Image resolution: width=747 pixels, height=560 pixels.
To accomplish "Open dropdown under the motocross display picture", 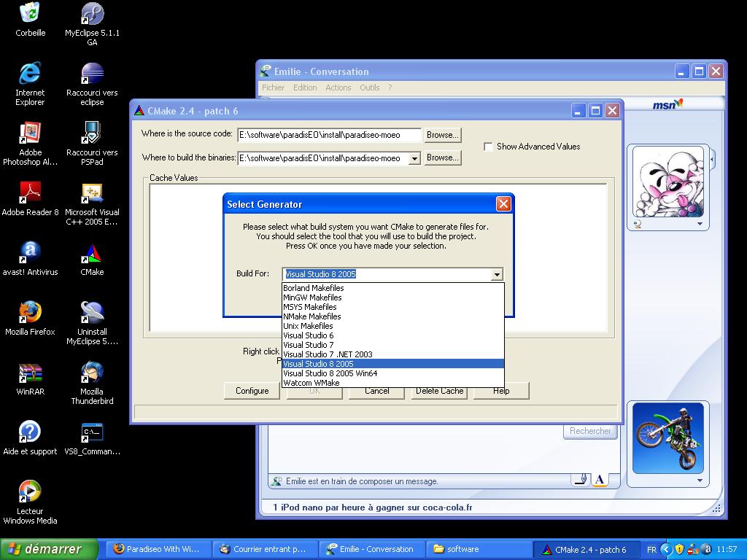I will (x=700, y=481).
